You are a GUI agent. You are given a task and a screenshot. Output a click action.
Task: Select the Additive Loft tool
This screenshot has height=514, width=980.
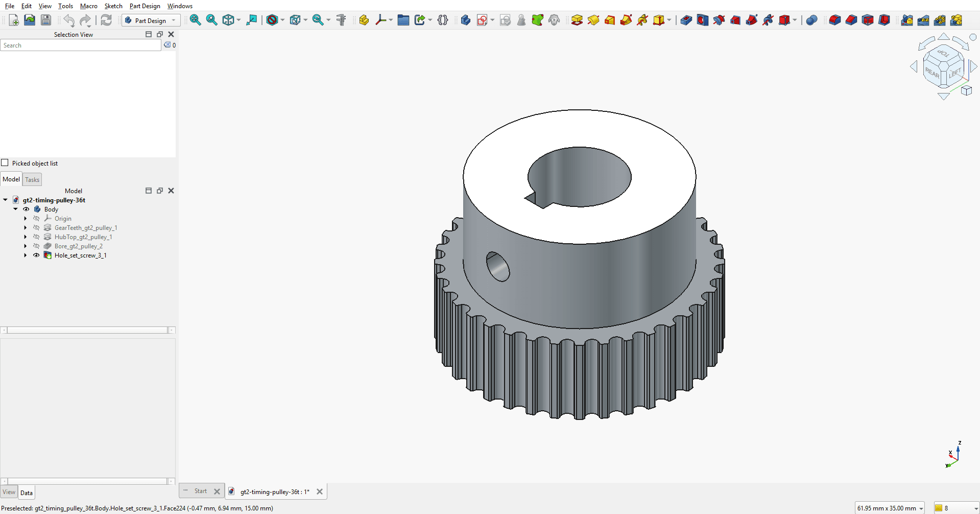click(609, 20)
